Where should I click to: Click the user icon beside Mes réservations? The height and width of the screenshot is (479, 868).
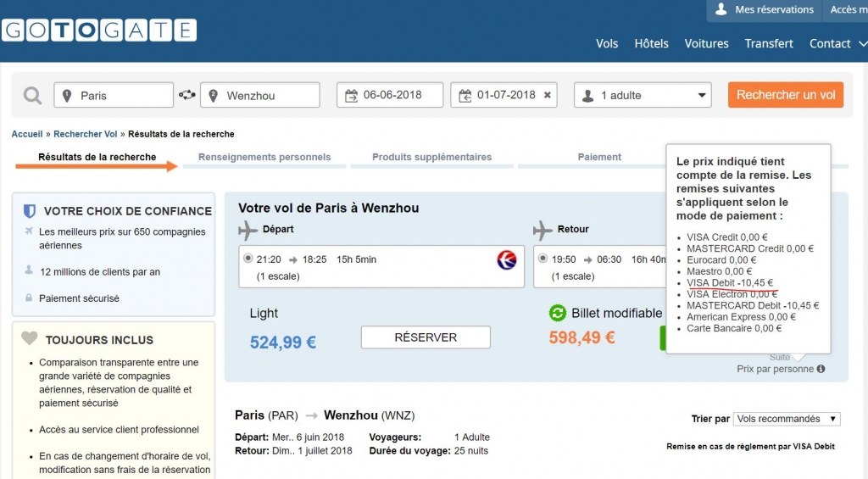[x=721, y=8]
